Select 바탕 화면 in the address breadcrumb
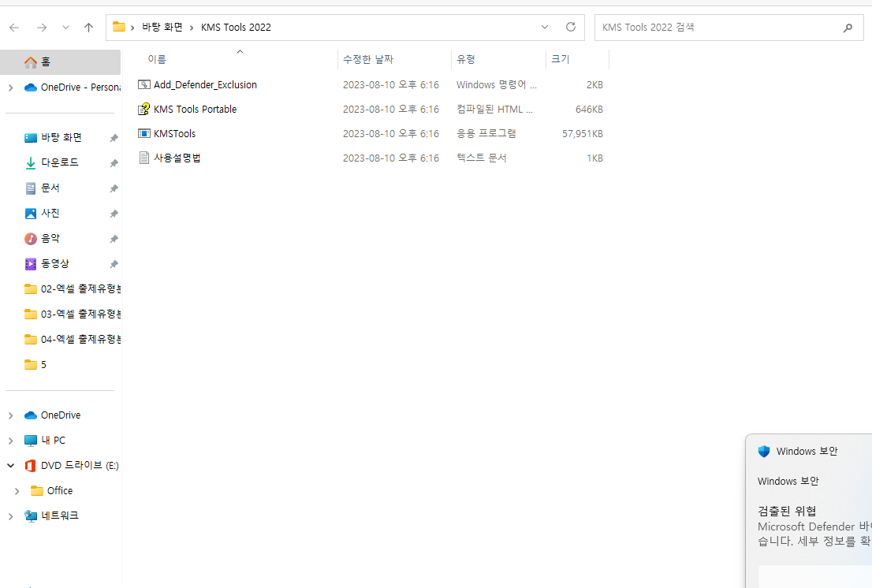This screenshot has width=872, height=588. point(162,28)
